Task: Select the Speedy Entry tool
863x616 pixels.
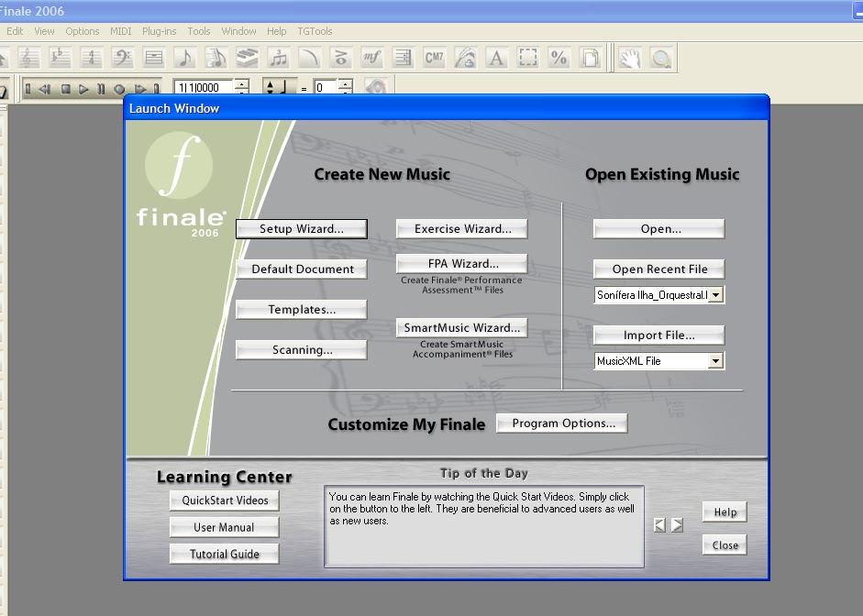Action: [x=216, y=58]
